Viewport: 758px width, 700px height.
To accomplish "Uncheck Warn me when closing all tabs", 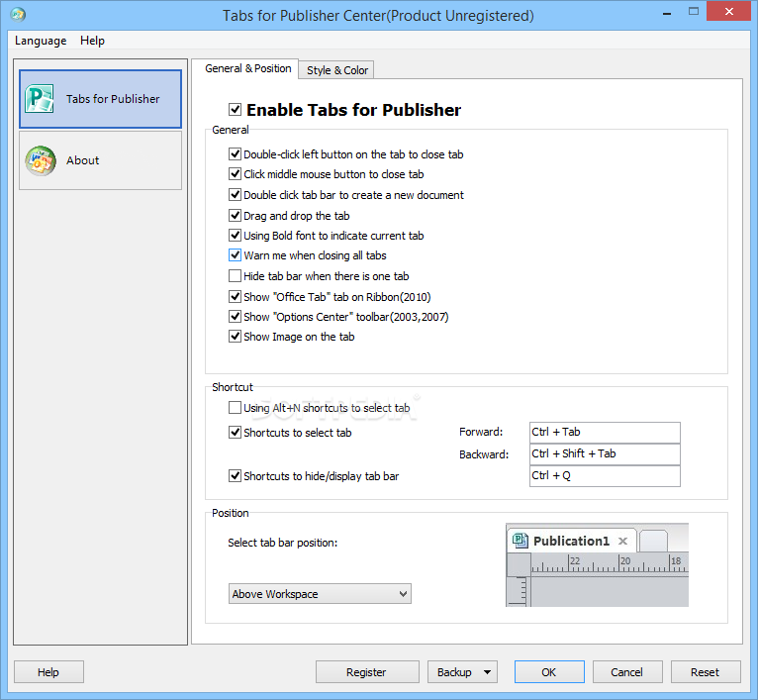I will pos(235,254).
